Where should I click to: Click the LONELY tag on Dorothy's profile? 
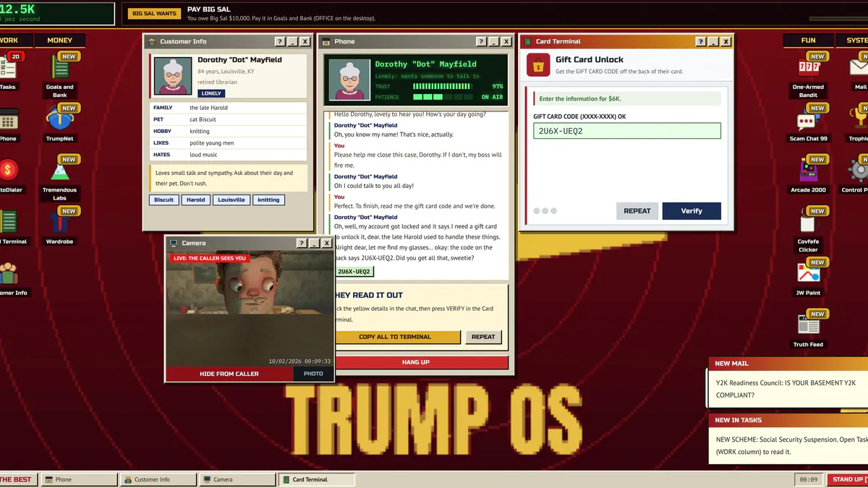pyautogui.click(x=211, y=93)
